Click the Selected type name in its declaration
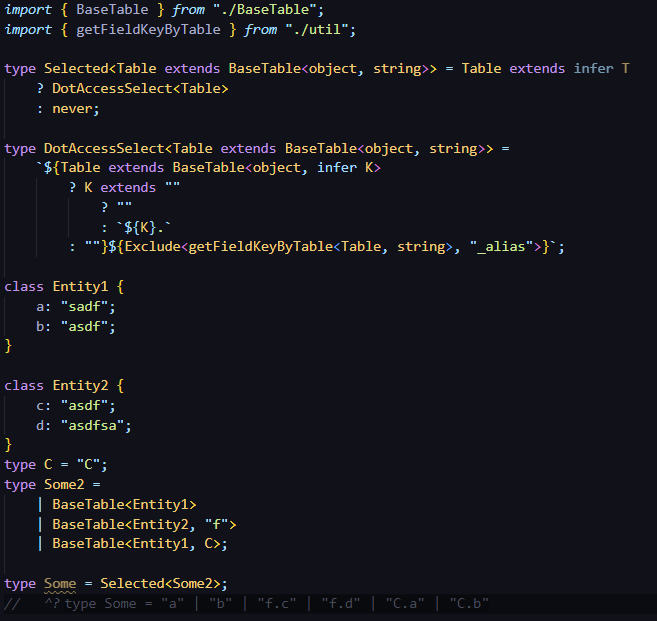657x621 pixels. 76,68
